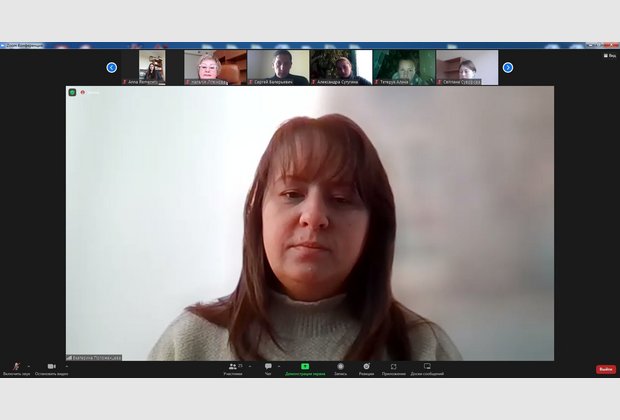Start Демонстрация экрана screen share
The height and width of the screenshot is (420, 620).
pyautogui.click(x=305, y=369)
